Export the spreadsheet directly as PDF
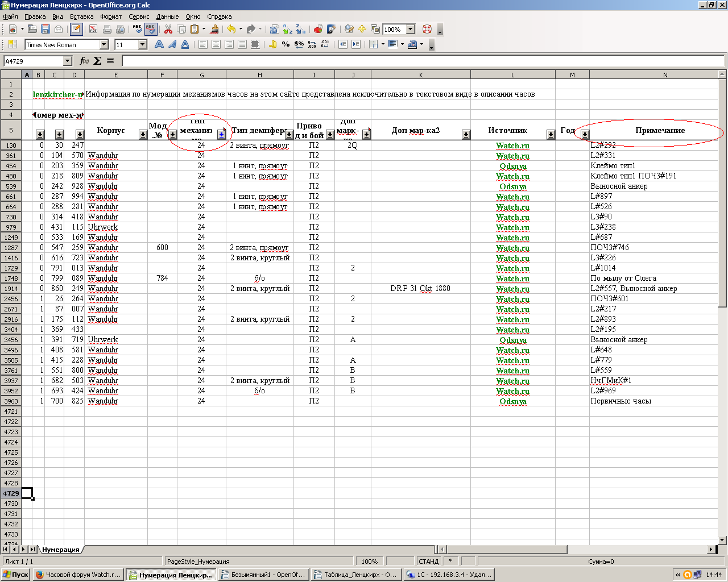728x582 pixels. pos(93,29)
